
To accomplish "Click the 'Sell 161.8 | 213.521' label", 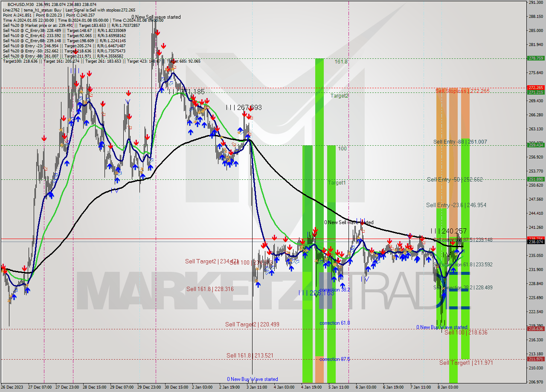I will 250,355.
